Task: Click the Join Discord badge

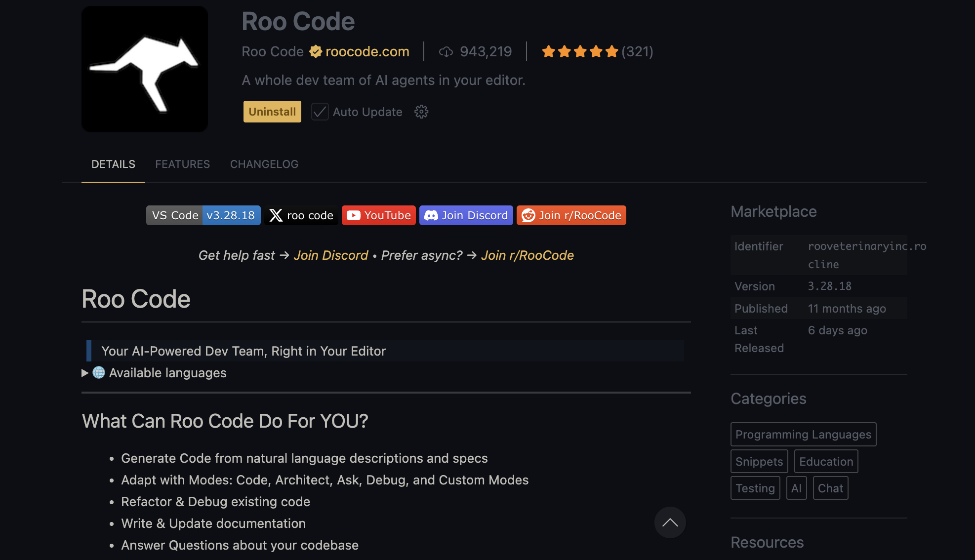Action: tap(466, 215)
